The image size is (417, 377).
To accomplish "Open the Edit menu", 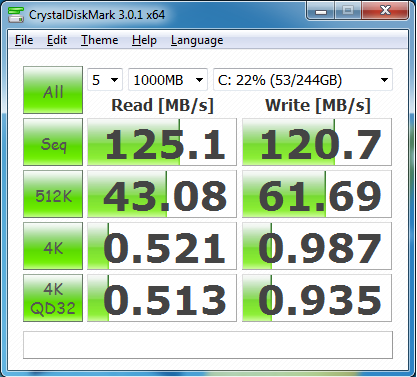I will (x=57, y=40).
